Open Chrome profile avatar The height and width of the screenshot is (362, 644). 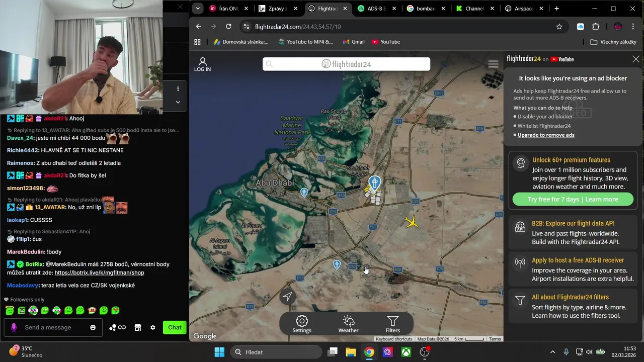(618, 27)
